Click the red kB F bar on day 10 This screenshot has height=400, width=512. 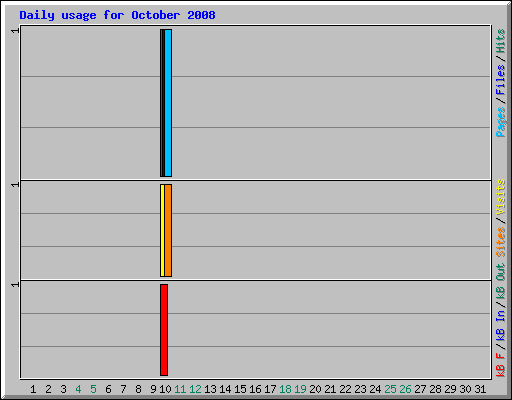(x=164, y=330)
